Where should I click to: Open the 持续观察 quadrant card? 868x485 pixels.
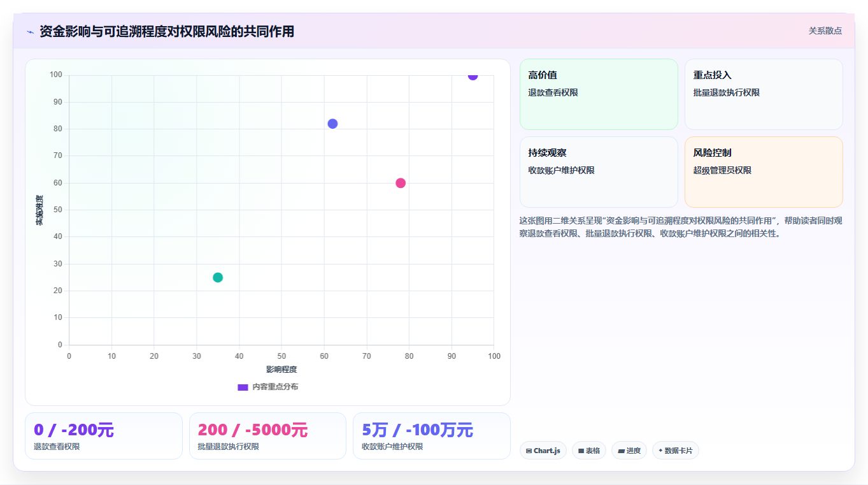point(599,172)
